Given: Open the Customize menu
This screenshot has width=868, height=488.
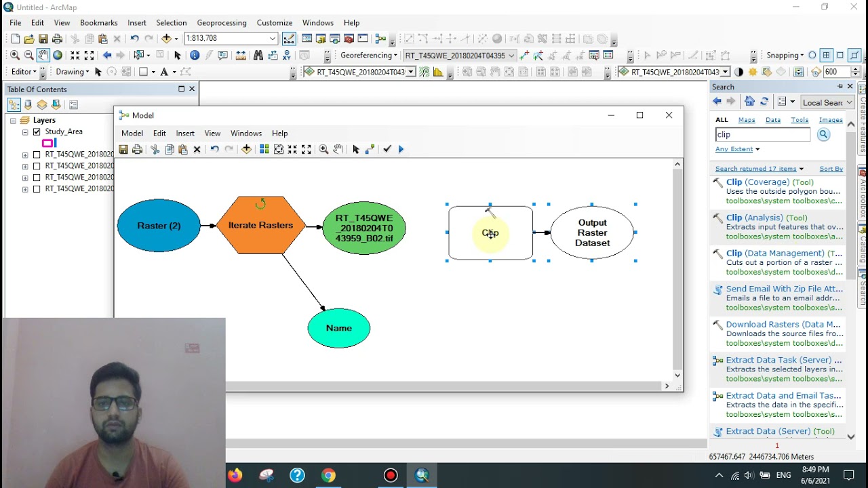Looking at the screenshot, I should coord(275,22).
